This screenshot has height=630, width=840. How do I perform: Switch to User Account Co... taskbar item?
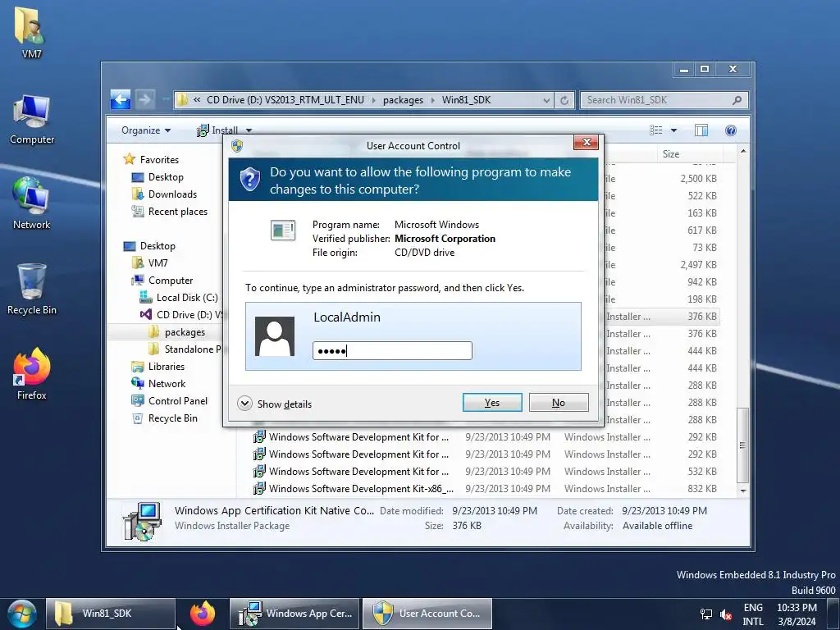[427, 614]
